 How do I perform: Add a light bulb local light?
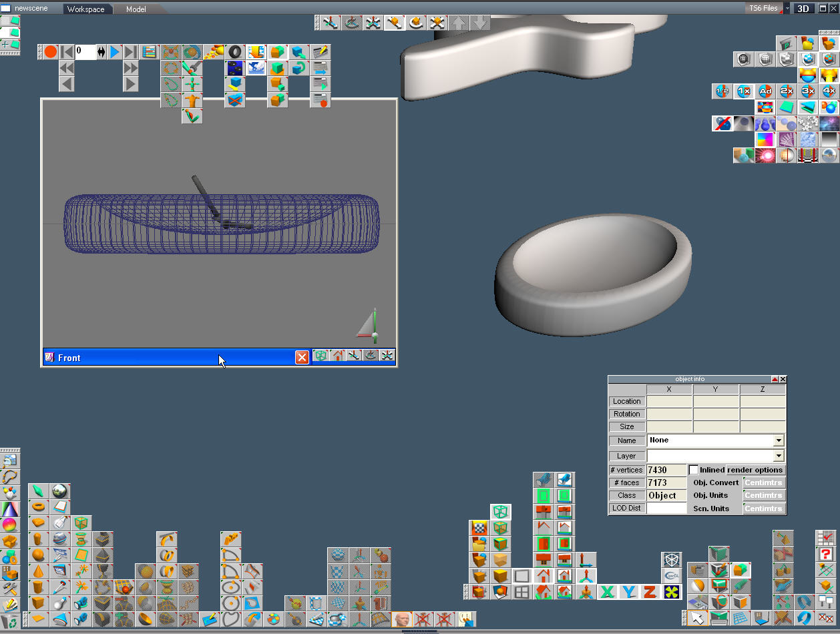(x=60, y=603)
